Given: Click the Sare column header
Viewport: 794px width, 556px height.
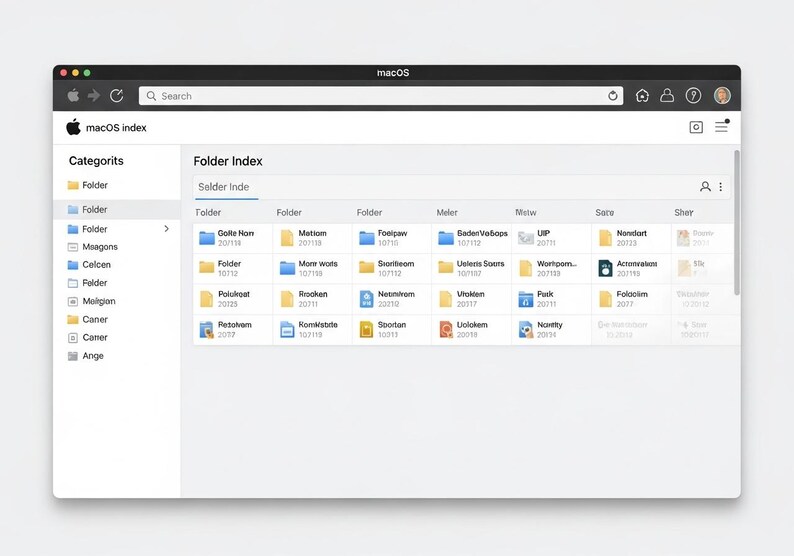Looking at the screenshot, I should coord(605,213).
